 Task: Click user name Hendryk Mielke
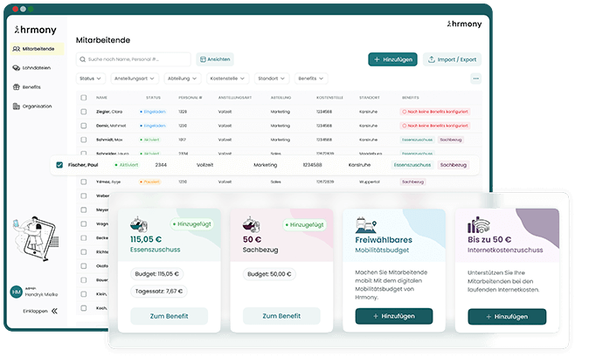pos(41,294)
